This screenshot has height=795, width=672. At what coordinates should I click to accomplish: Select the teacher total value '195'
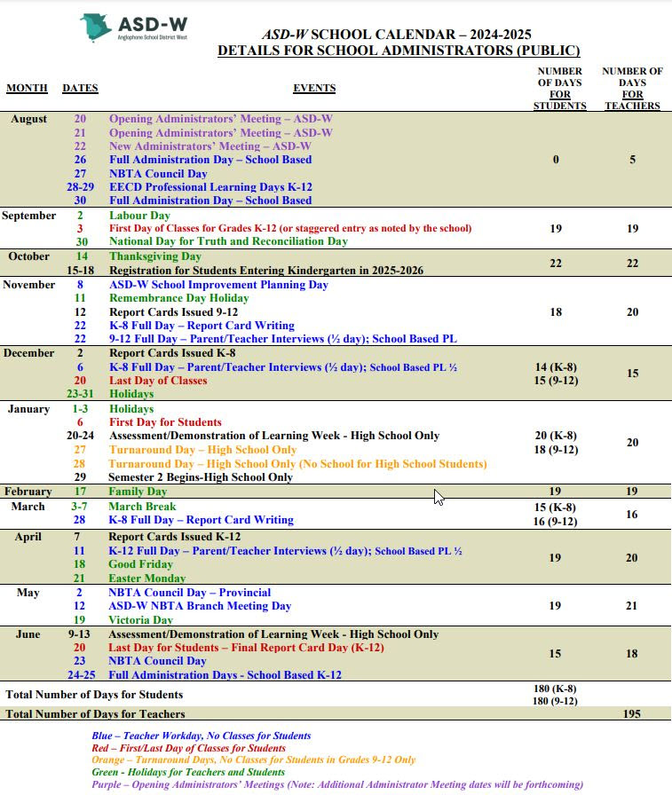632,714
